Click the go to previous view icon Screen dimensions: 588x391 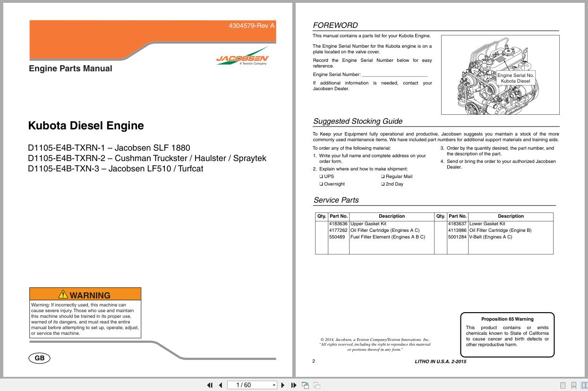[x=306, y=385]
